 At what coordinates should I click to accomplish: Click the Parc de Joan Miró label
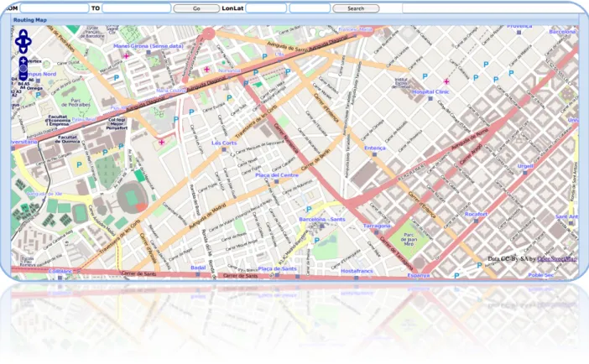pos(409,239)
